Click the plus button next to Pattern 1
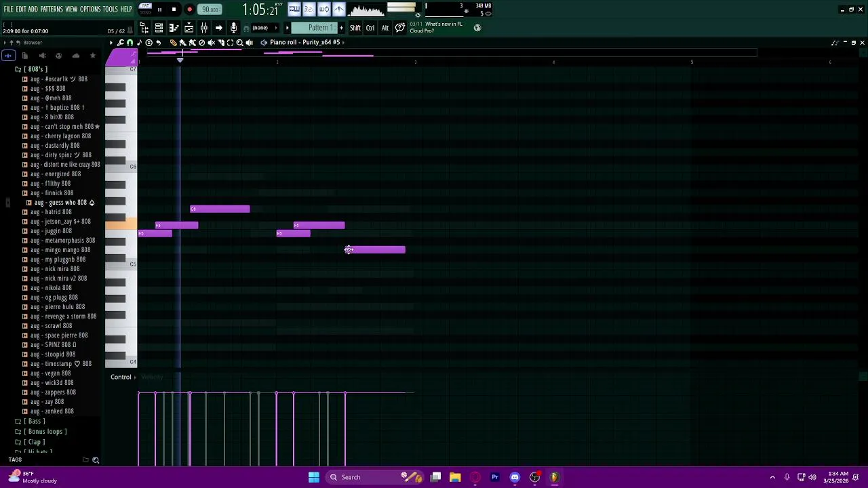 [x=341, y=28]
